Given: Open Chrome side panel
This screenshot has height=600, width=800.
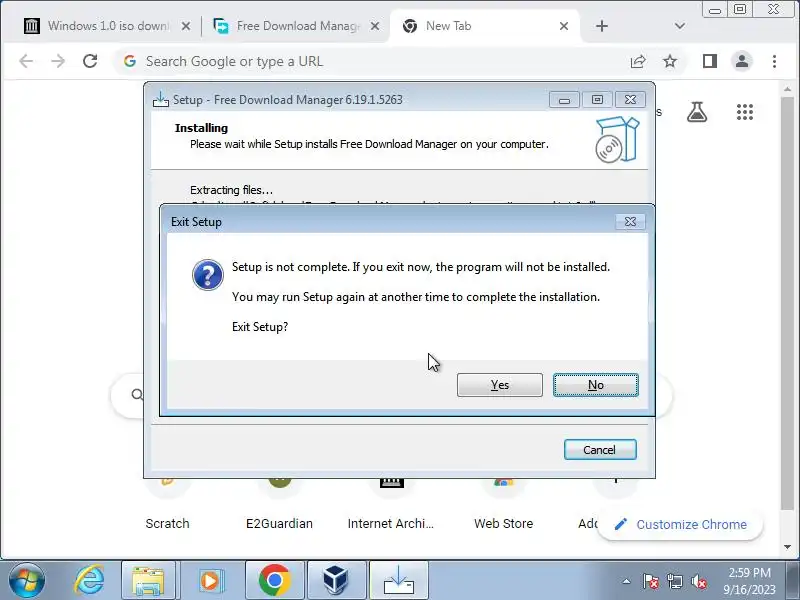Looking at the screenshot, I should click(710, 61).
